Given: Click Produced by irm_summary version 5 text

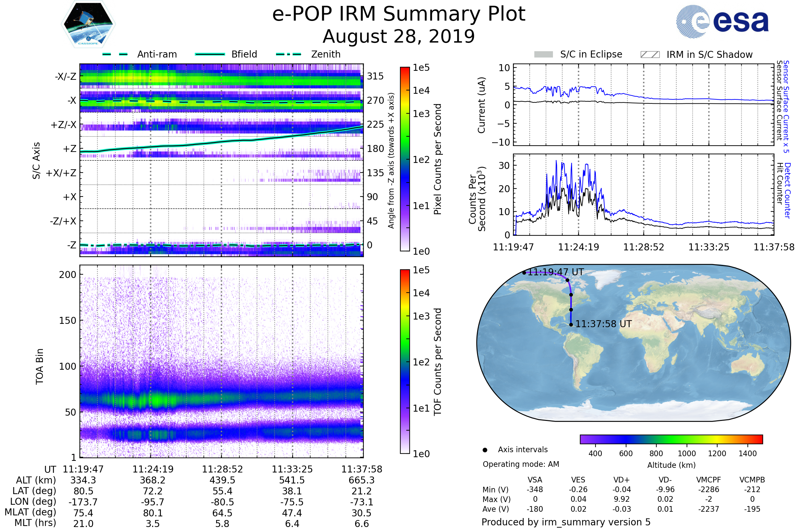Looking at the screenshot, I should tap(566, 522).
